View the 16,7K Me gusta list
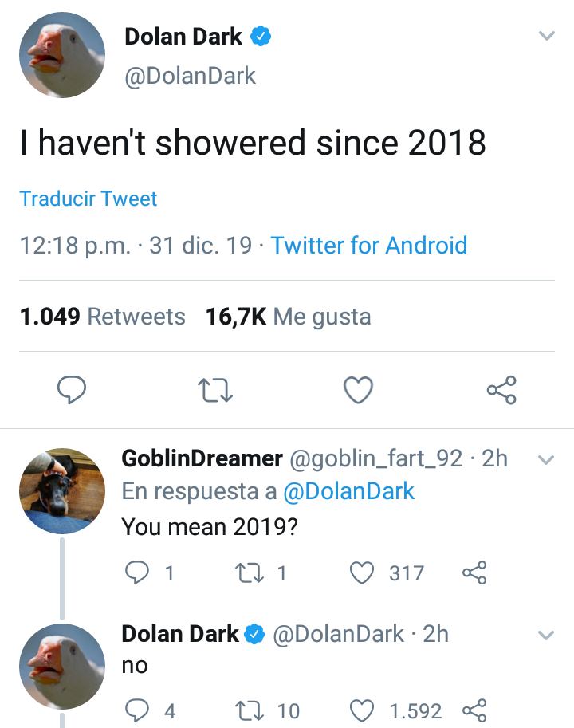 point(288,317)
